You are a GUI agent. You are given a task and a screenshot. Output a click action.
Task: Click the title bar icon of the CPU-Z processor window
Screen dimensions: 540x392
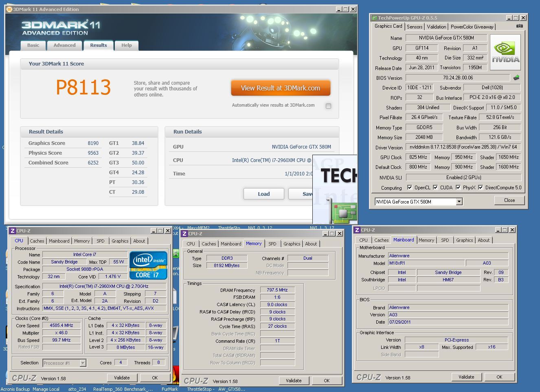13,231
